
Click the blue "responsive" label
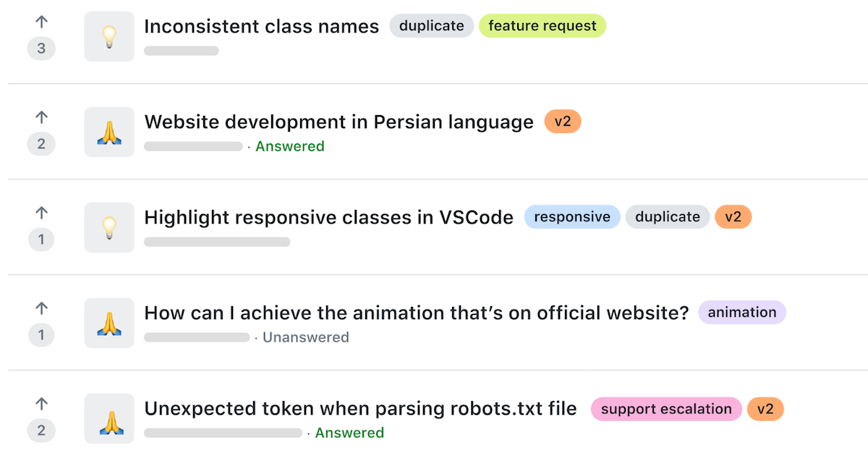point(572,216)
